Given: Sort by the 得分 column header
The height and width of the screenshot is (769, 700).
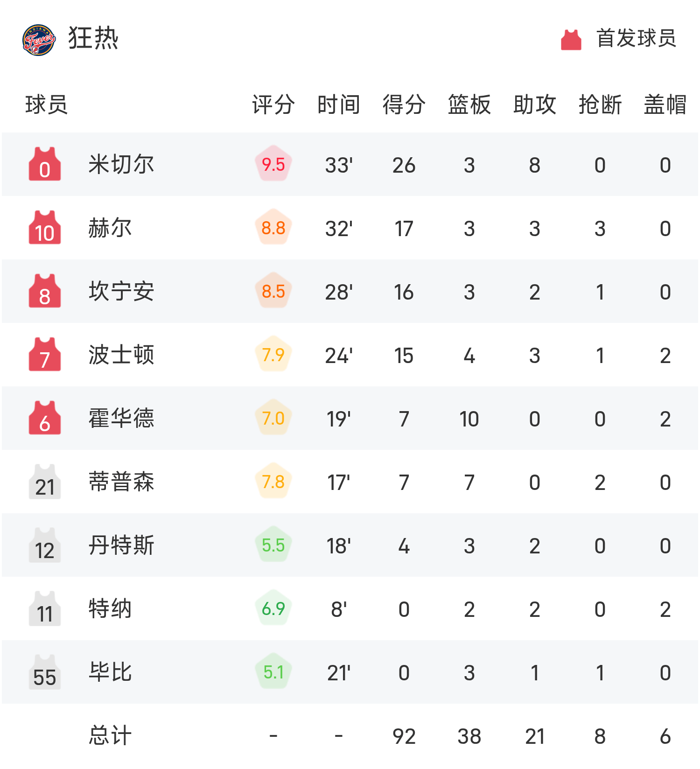Looking at the screenshot, I should [x=404, y=105].
